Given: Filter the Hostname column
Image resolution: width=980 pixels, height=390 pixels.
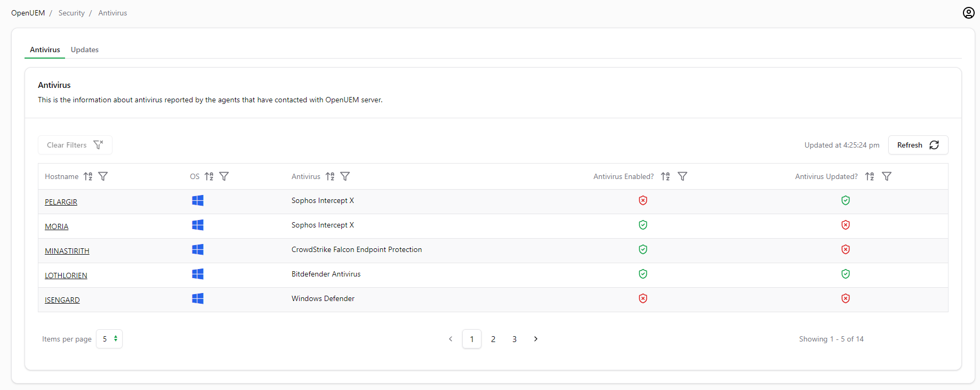Looking at the screenshot, I should 103,176.
